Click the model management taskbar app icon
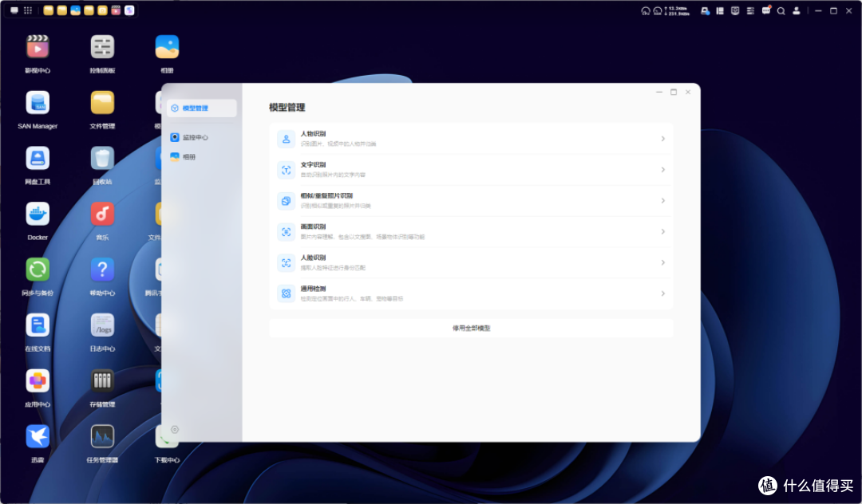 pyautogui.click(x=129, y=10)
